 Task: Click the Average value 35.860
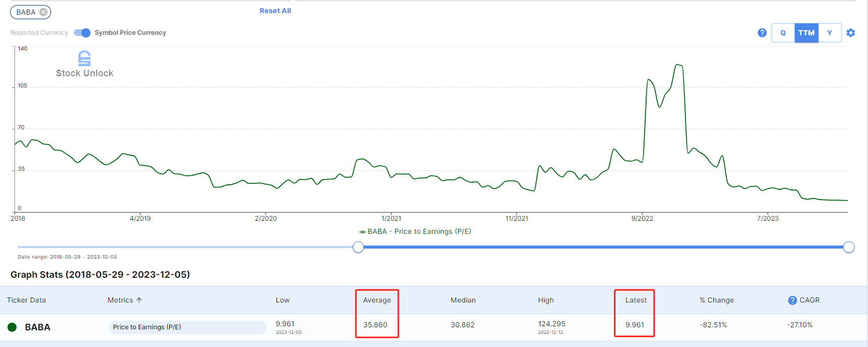coord(375,325)
